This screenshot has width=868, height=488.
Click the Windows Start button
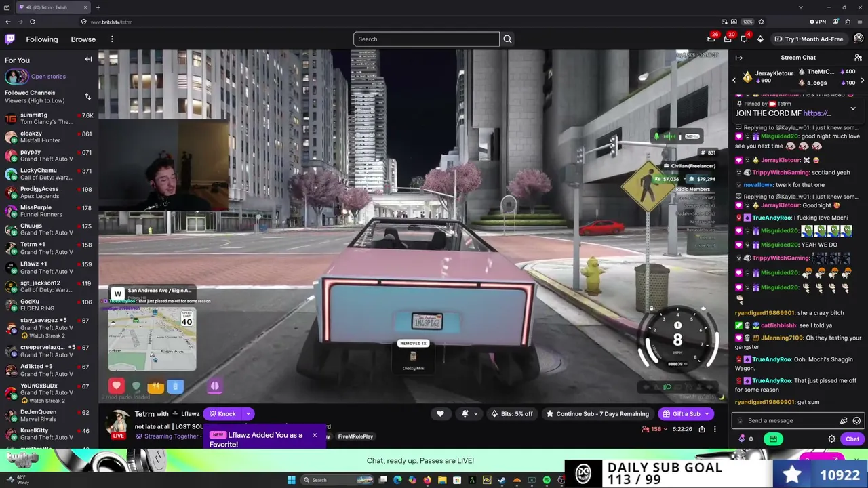point(291,480)
